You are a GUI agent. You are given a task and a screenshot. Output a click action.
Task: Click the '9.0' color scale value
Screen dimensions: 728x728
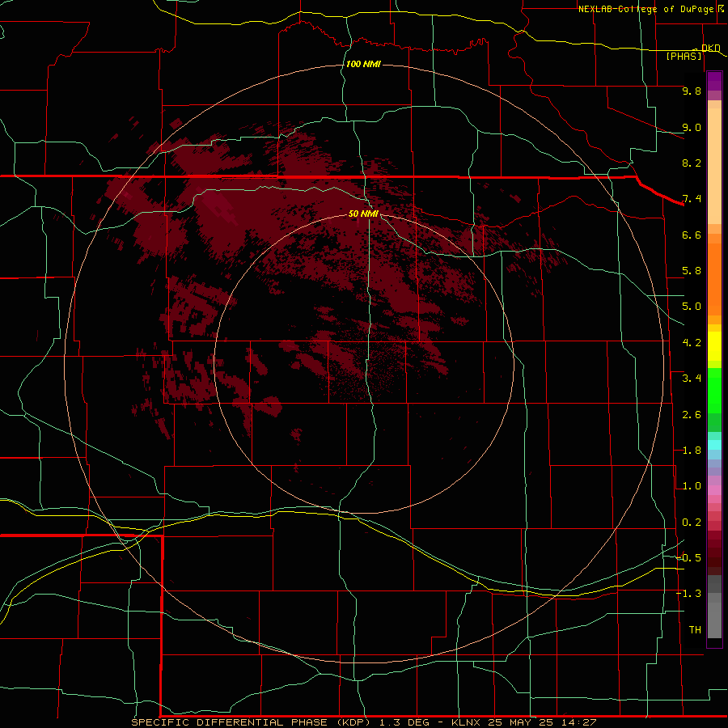(x=692, y=127)
